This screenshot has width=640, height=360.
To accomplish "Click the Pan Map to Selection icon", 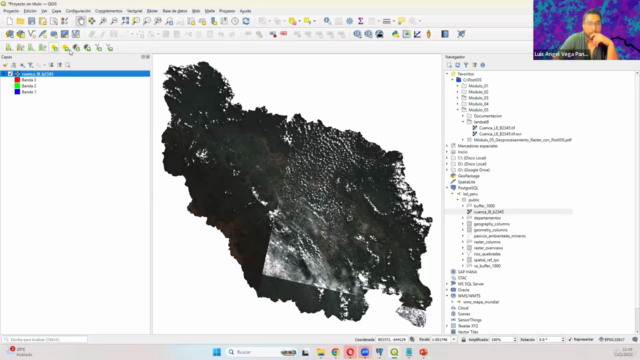I will click(x=92, y=21).
